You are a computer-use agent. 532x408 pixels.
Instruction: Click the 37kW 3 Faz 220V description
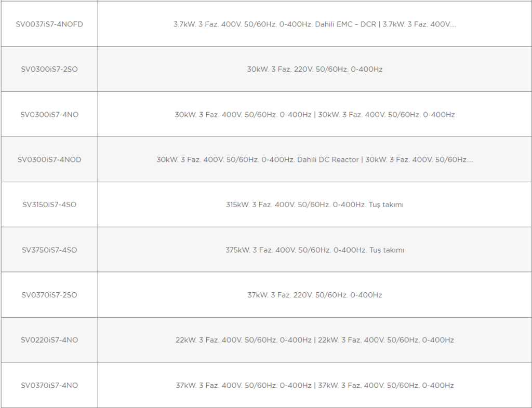pos(314,295)
